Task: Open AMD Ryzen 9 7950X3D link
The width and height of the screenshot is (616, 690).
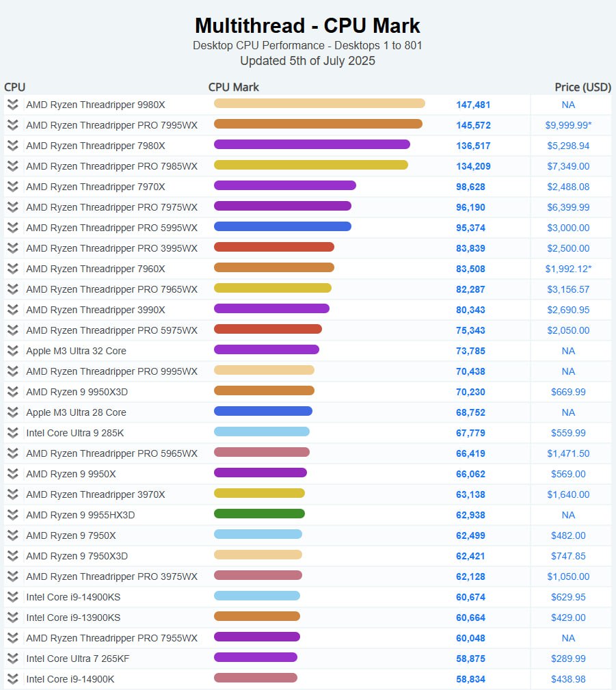Action: (77, 556)
